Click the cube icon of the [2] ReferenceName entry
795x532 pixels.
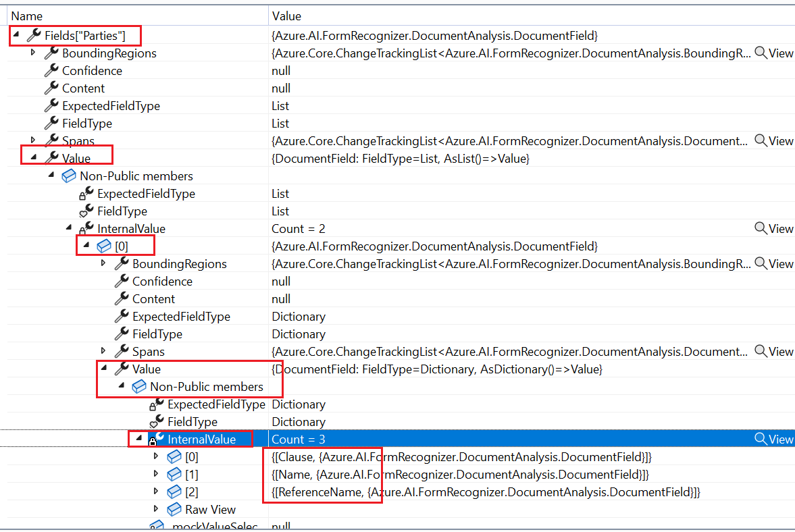(174, 491)
